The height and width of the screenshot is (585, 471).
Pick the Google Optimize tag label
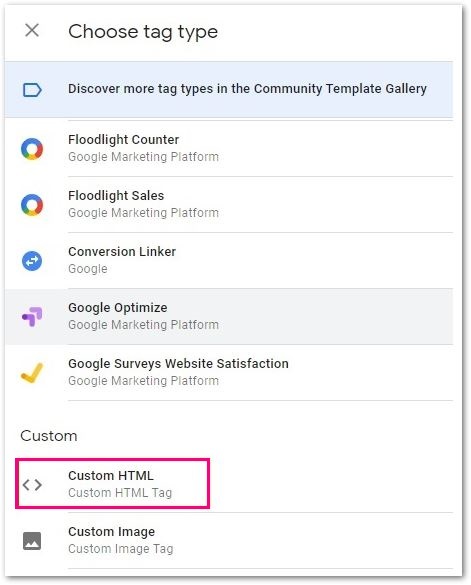118,308
